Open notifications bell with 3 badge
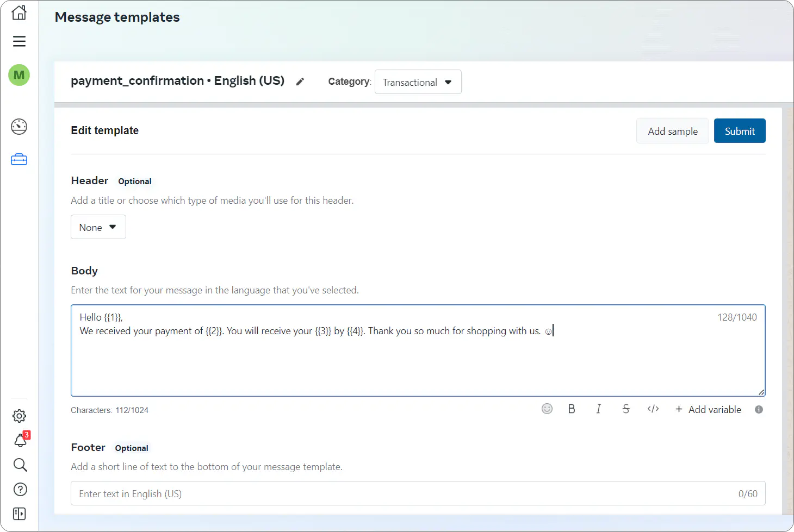 [x=21, y=440]
